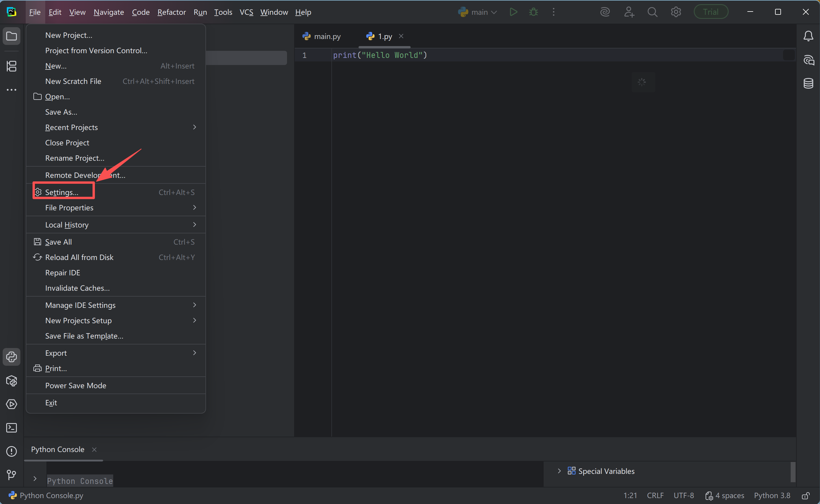Open the Git version control icon
This screenshot has height=504, width=820.
[x=12, y=475]
